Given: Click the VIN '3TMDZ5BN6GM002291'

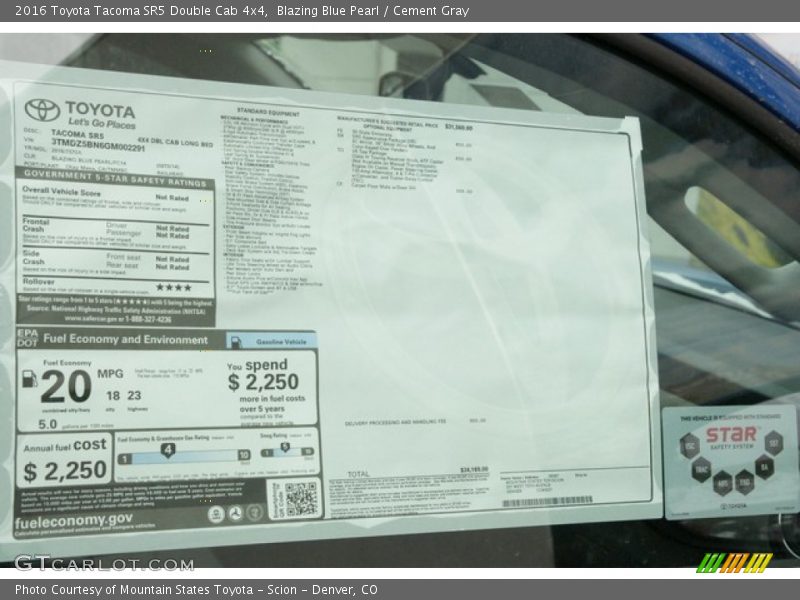Looking at the screenshot, I should (x=98, y=146).
